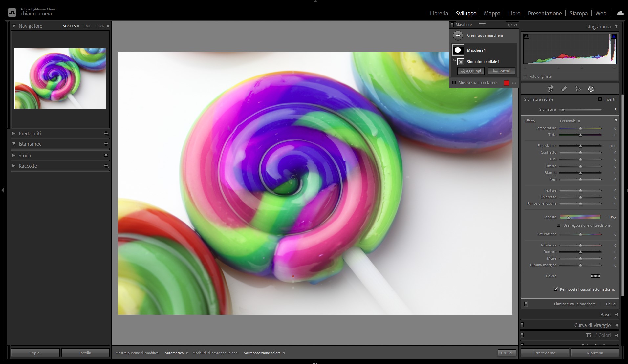The height and width of the screenshot is (364, 628).
Task: Open overlay options three-dots menu
Action: [514, 83]
